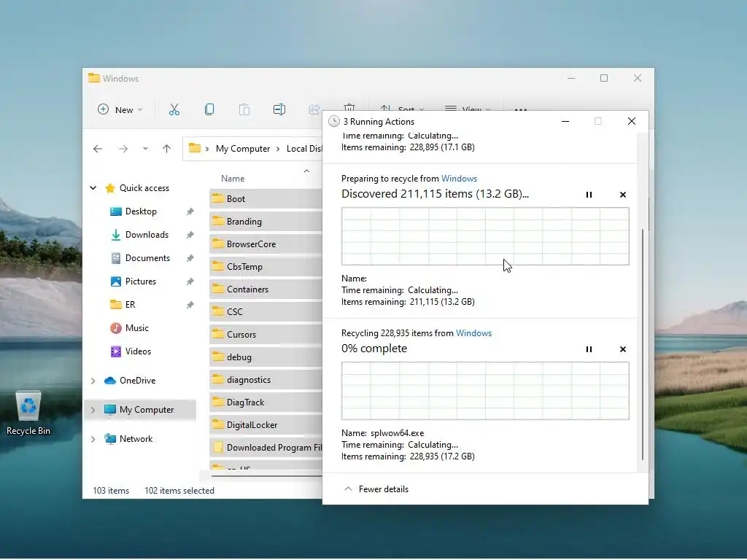747x560 pixels.
Task: Select the Branding folder
Action: click(266, 222)
